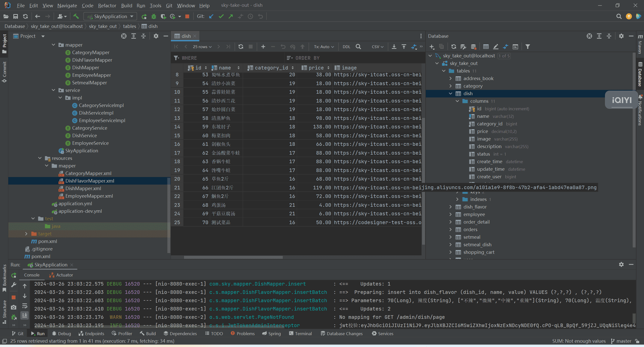
Task: Rerun SkyApplication in Run panel
Action: click(x=14, y=275)
